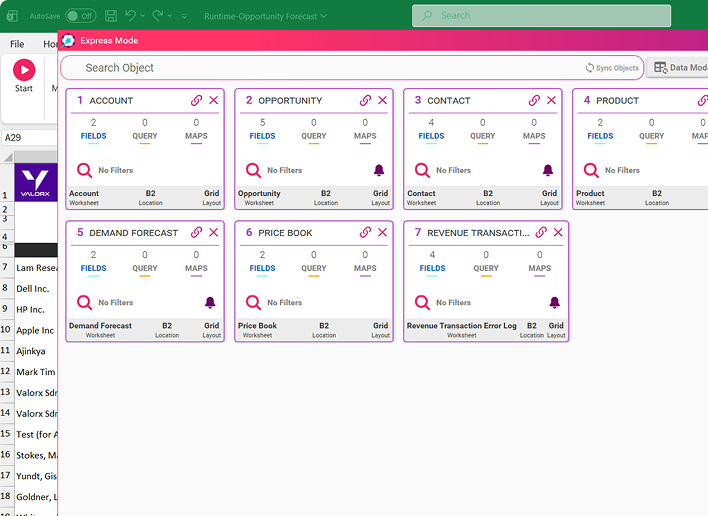Image resolution: width=708 pixels, height=516 pixels.
Task: Remove the Account object card
Action: (x=214, y=100)
